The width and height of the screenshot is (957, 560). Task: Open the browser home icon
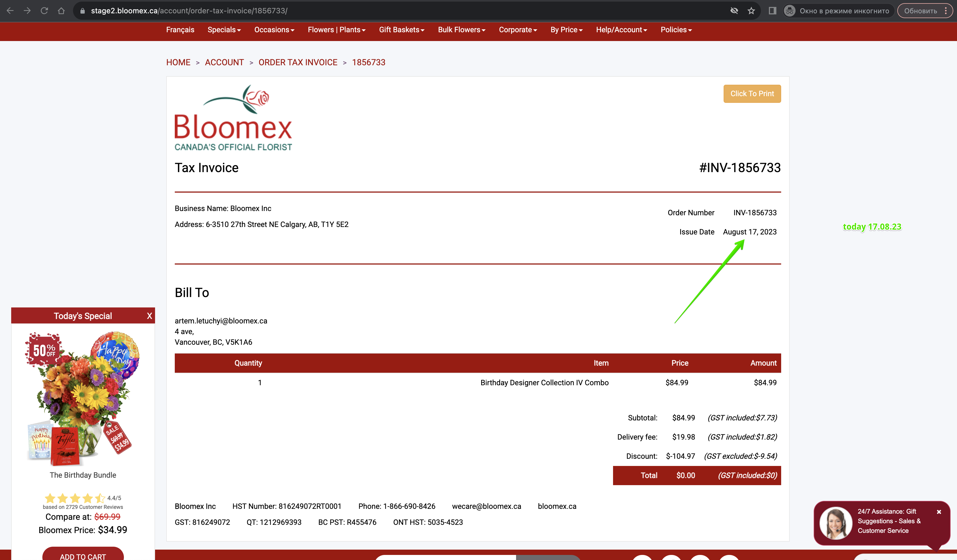(x=61, y=11)
